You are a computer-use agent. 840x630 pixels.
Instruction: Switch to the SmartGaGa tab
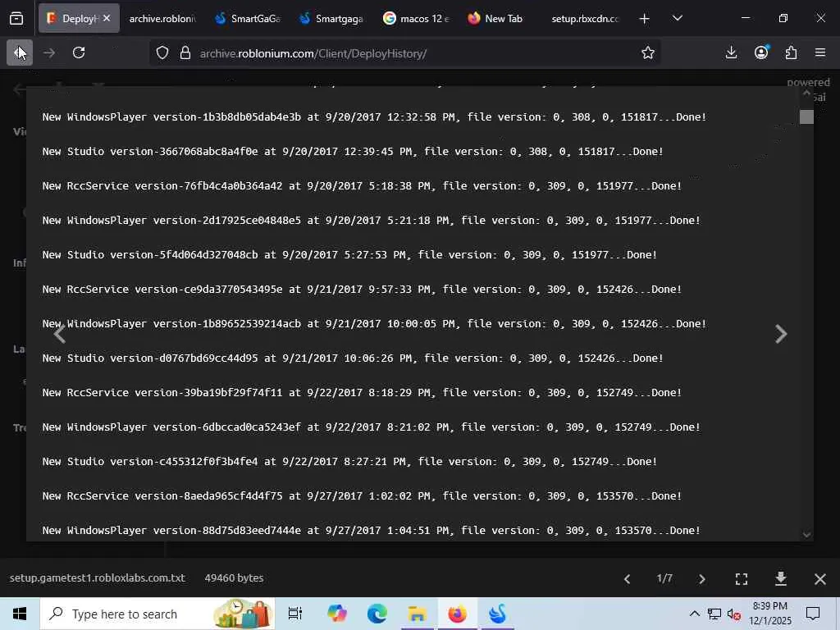248,19
